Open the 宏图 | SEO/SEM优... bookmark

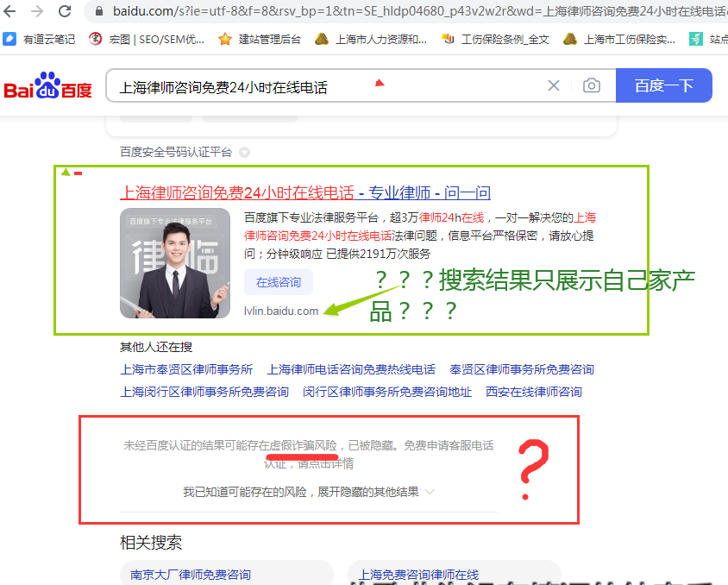point(147,40)
